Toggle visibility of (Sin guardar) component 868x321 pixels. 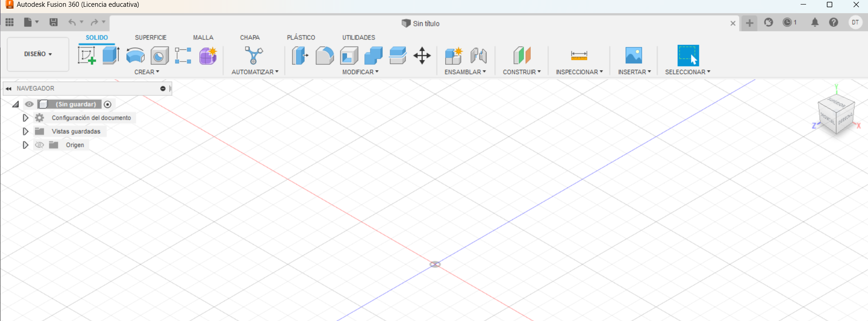[29, 104]
